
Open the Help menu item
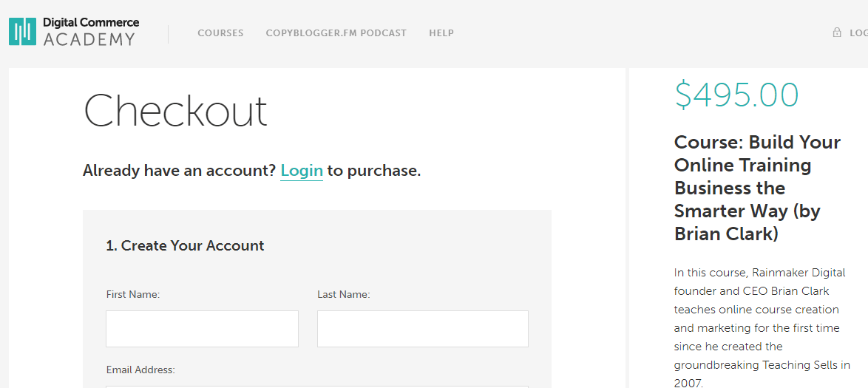441,33
